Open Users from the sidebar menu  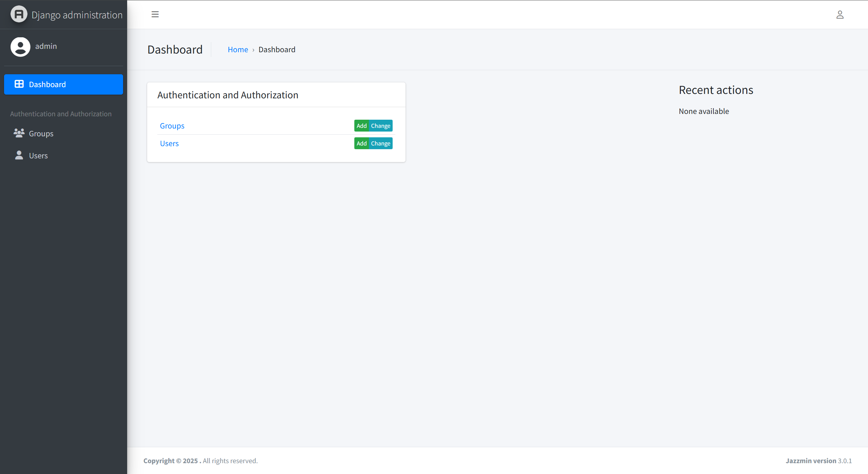[x=63, y=156]
